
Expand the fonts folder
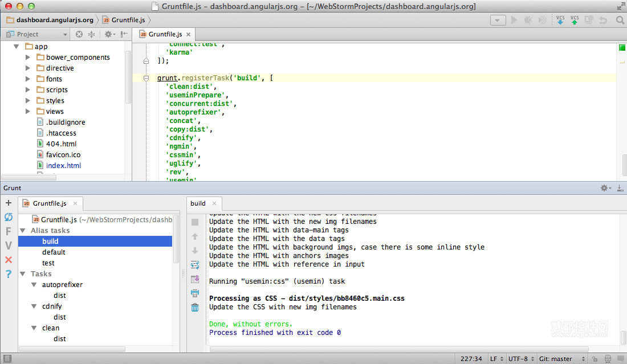27,79
